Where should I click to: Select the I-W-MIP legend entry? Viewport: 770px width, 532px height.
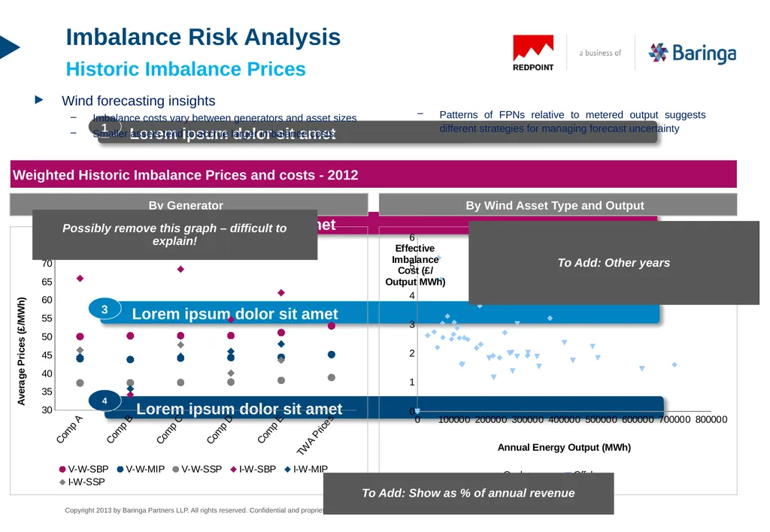[x=305, y=469]
